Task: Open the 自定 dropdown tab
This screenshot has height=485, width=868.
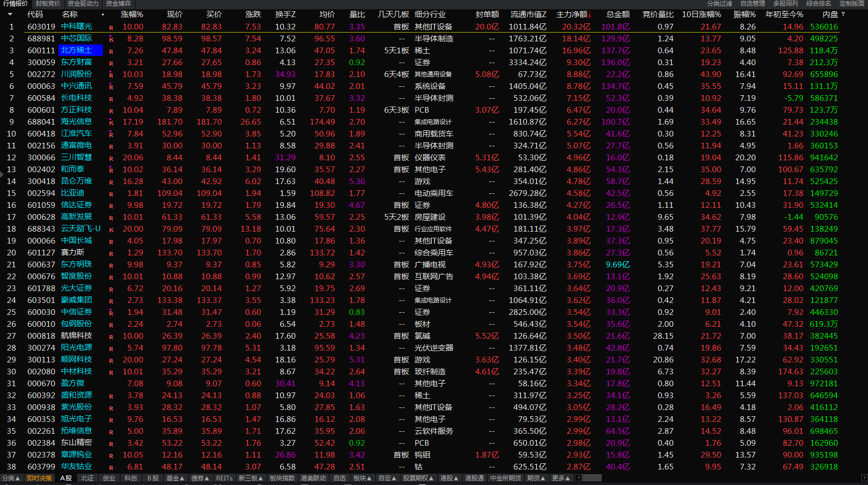Action: [388, 478]
